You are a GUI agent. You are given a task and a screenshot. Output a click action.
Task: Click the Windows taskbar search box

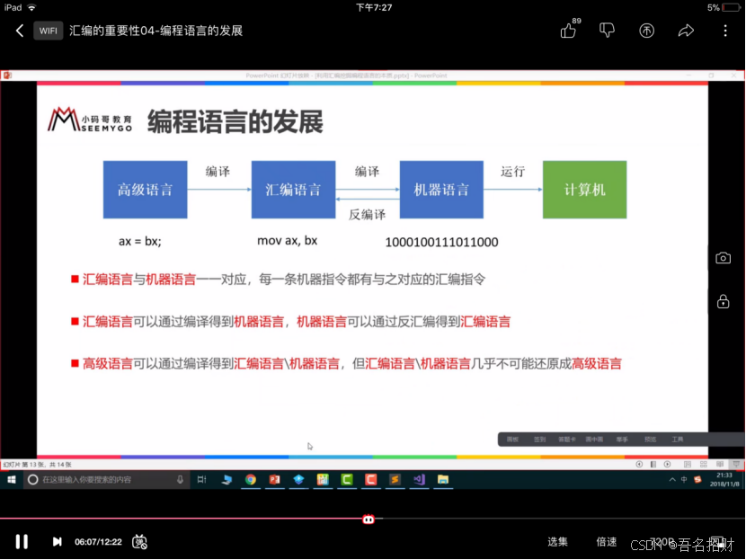(x=106, y=480)
